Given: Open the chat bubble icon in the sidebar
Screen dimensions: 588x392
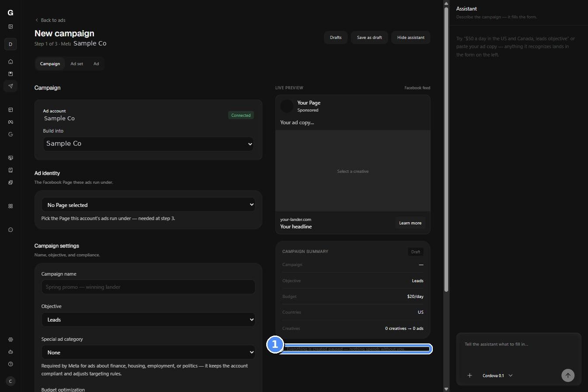Looking at the screenshot, I should coord(10,230).
